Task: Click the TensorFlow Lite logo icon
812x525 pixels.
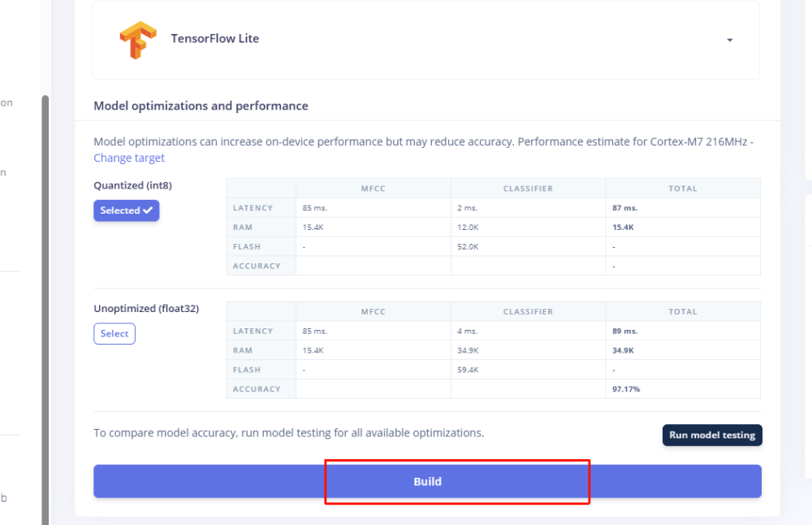Action: (x=137, y=40)
